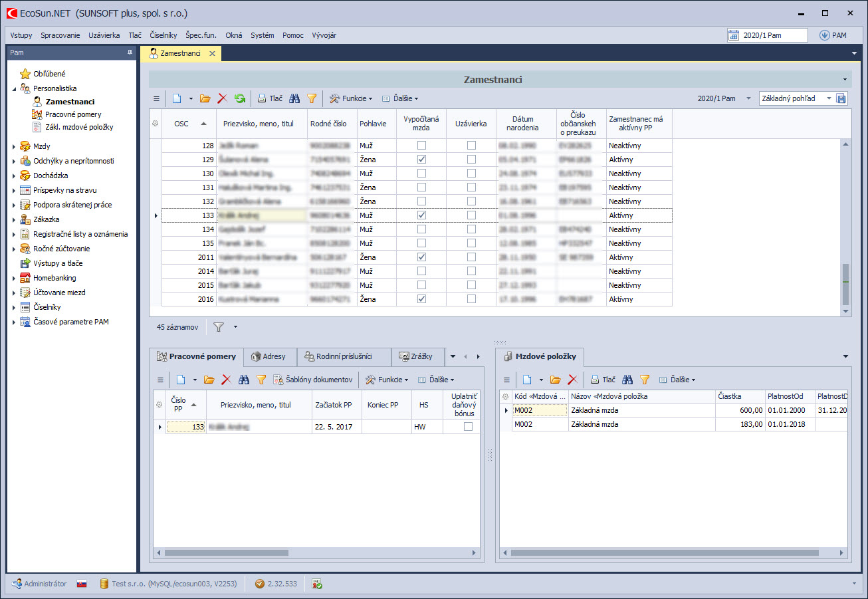Switch to the Adresy tab
This screenshot has height=599, width=868.
269,356
